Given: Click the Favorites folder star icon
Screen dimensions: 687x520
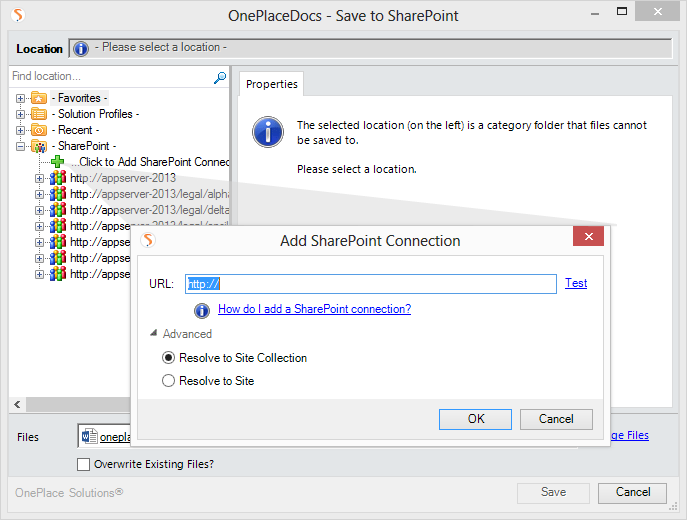Looking at the screenshot, I should [x=39, y=98].
